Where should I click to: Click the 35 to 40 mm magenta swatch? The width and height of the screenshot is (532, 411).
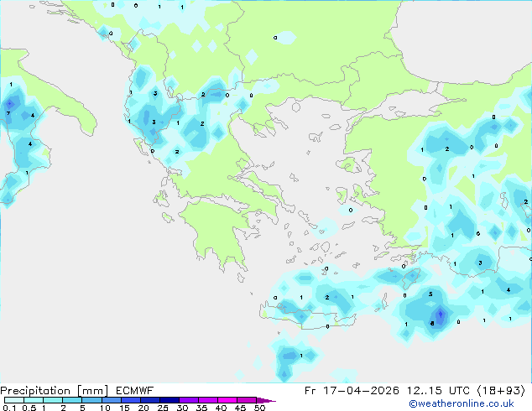click(x=208, y=400)
